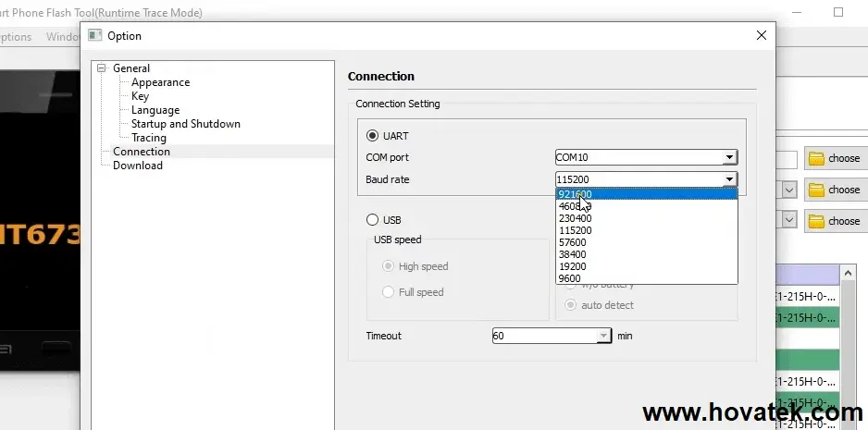868x430 pixels.
Task: Enable the USB connection radio button
Action: tap(373, 220)
